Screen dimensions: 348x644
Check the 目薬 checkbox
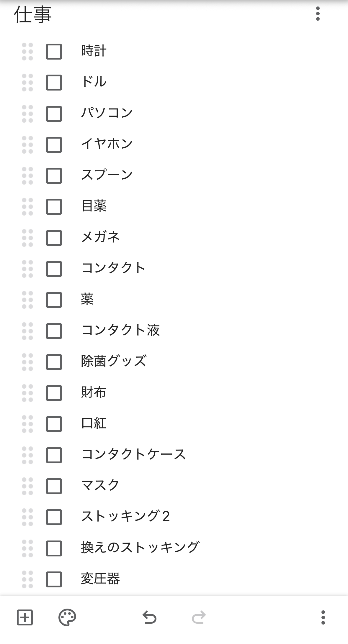[x=54, y=207]
